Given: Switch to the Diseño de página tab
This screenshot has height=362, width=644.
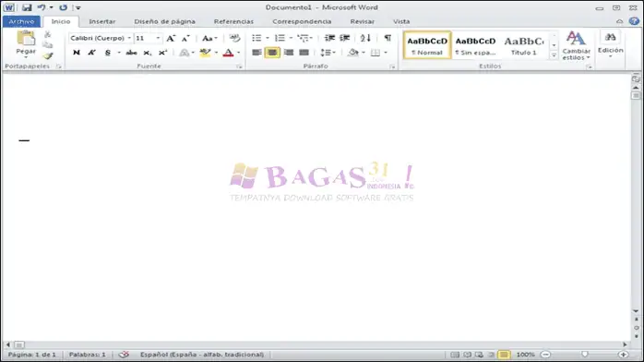Looking at the screenshot, I should 165,21.
